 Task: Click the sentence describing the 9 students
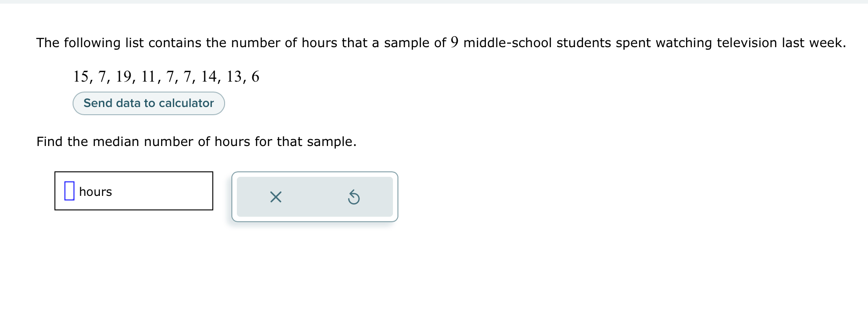click(x=440, y=42)
